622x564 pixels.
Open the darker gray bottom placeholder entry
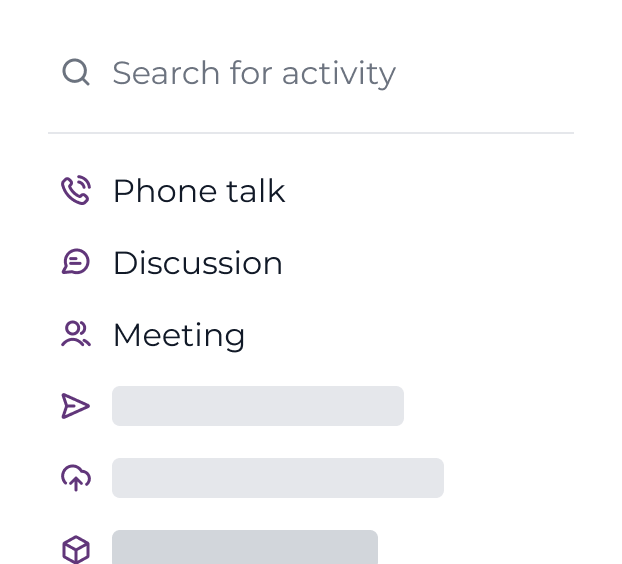pyautogui.click(x=245, y=548)
